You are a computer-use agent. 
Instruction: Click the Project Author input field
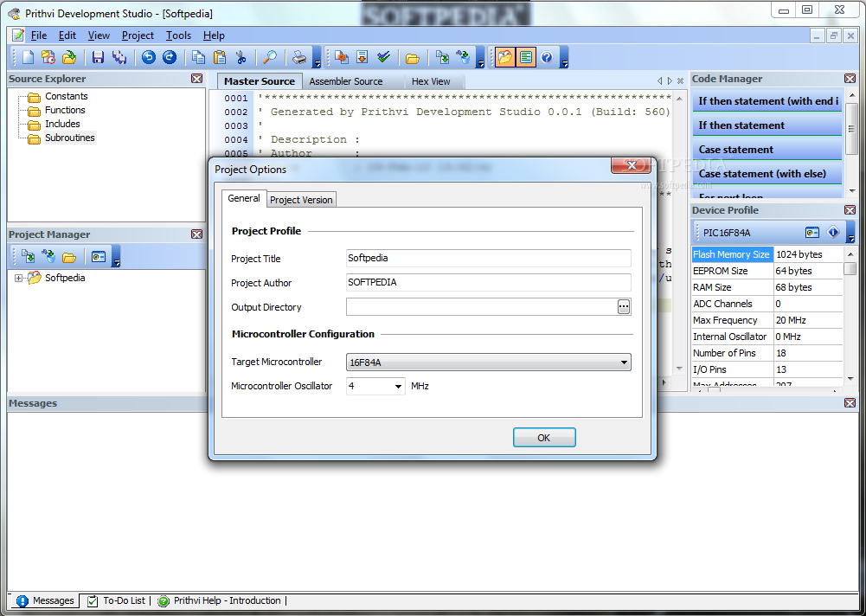pos(488,282)
